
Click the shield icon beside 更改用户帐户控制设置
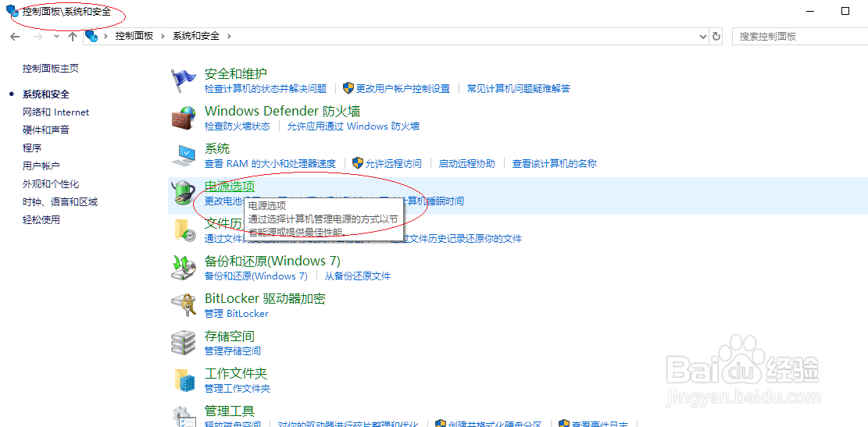tap(348, 88)
